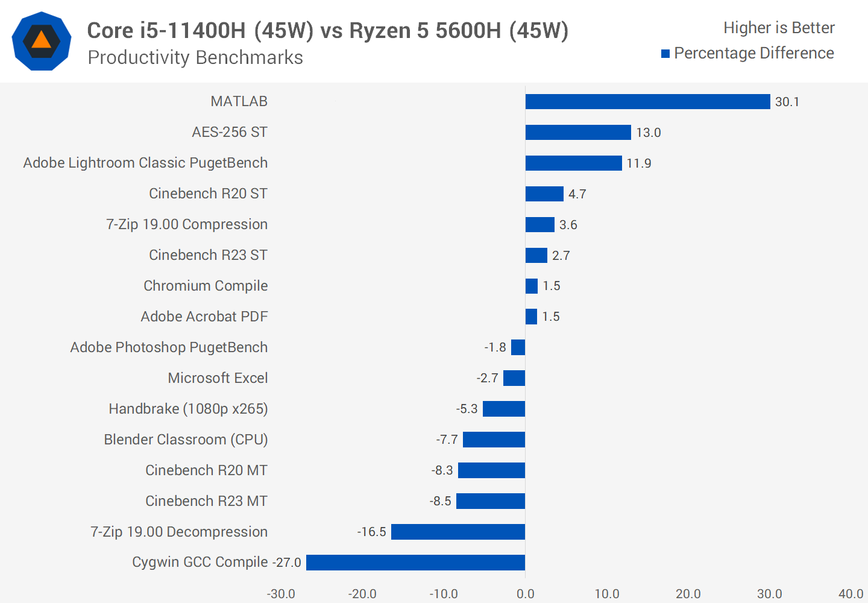Click the Handbrake (1080p x265) bar
The image size is (868, 603).
504,409
